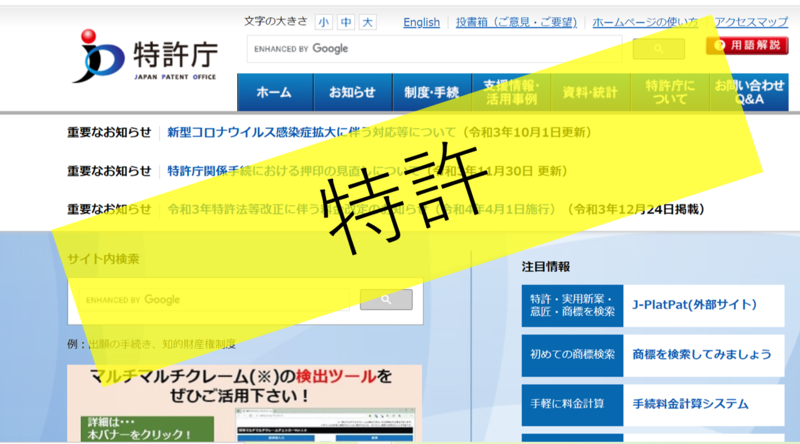Open the ホーム navigation tab
Image resolution: width=800 pixels, height=444 pixels.
(274, 92)
